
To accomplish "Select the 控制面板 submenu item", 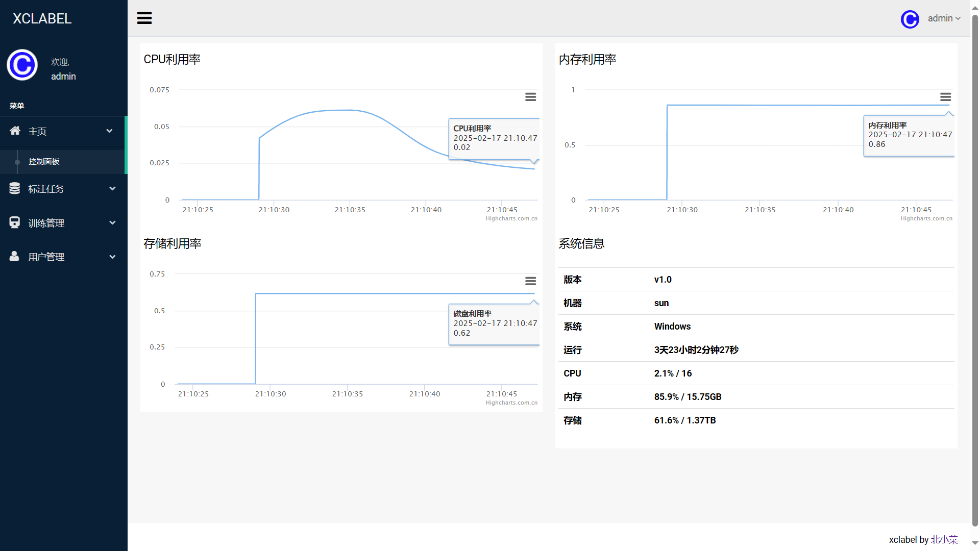I will point(44,162).
